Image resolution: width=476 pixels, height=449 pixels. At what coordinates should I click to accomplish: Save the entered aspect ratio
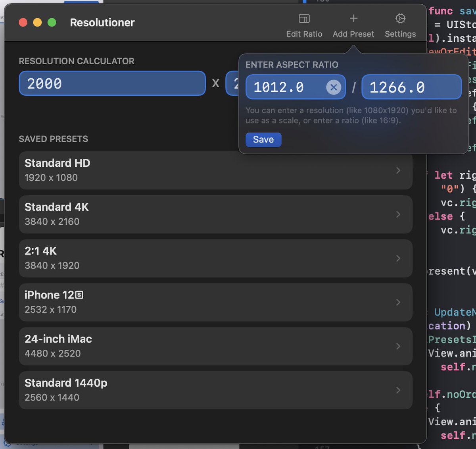pyautogui.click(x=263, y=140)
